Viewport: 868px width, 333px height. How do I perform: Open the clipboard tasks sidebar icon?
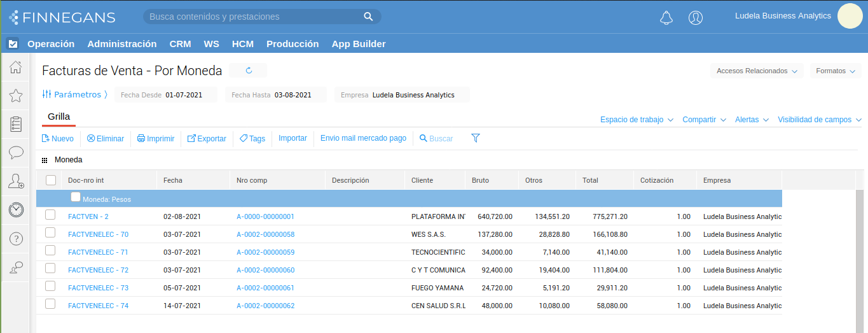pos(16,124)
